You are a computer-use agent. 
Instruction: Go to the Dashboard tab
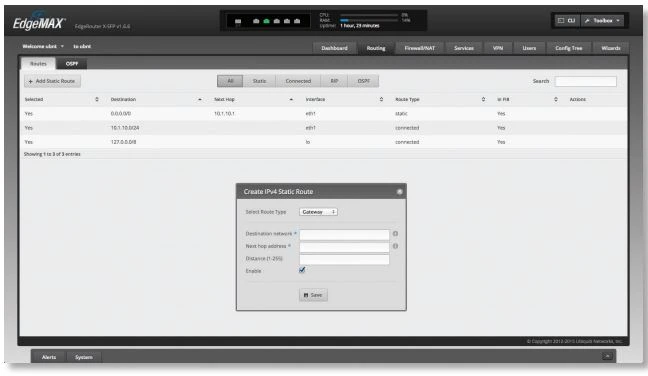click(x=334, y=48)
